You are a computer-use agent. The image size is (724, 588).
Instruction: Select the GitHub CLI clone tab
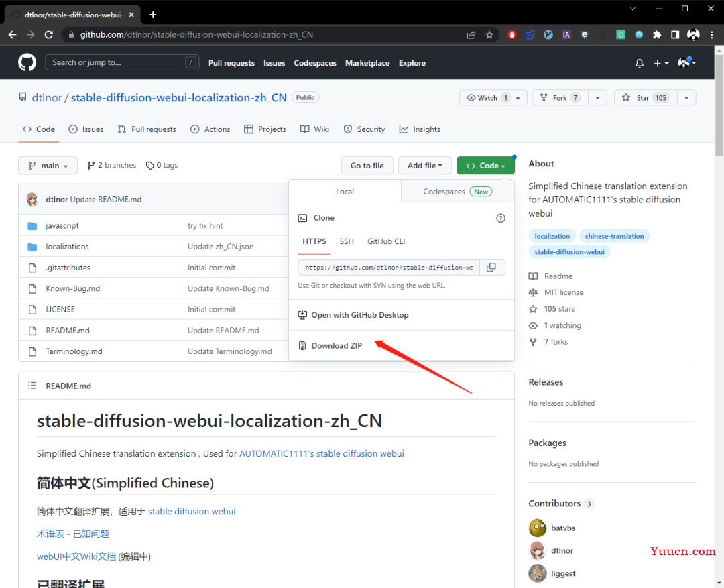386,241
